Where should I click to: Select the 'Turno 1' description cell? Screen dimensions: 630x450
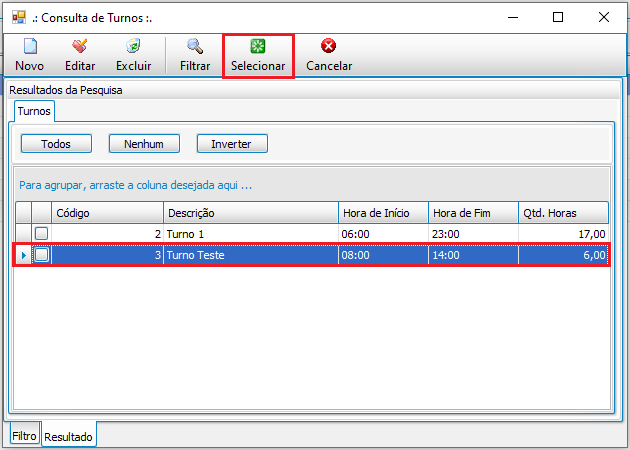pos(251,234)
